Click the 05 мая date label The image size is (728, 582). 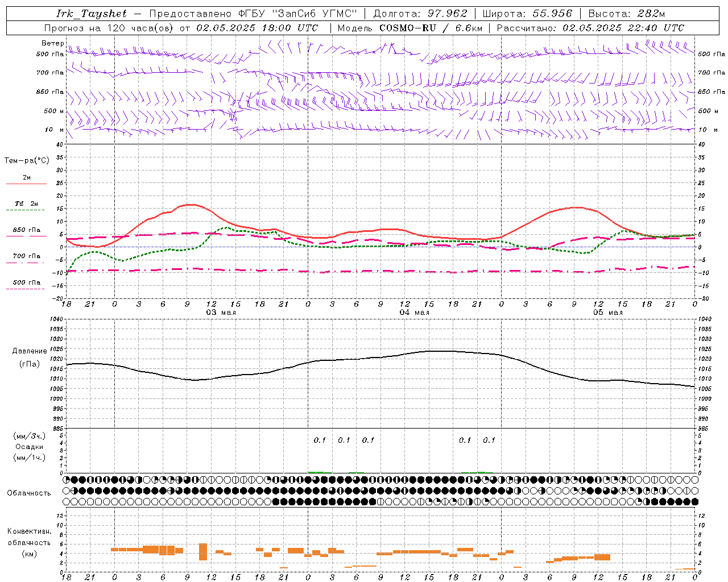tap(608, 313)
